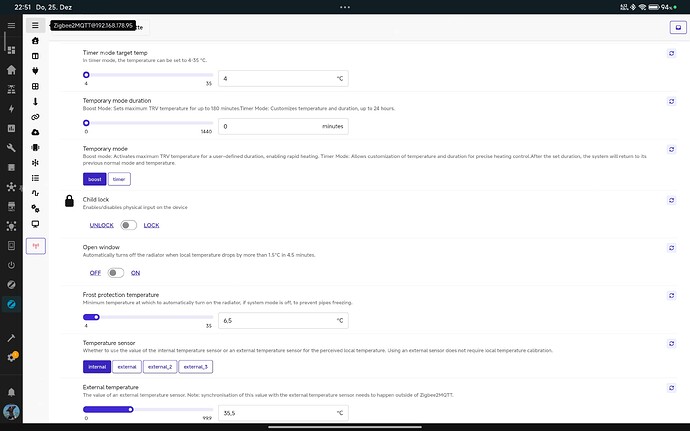This screenshot has height=431, width=690.
Task: Open the groups grid icon
Action: click(x=35, y=86)
